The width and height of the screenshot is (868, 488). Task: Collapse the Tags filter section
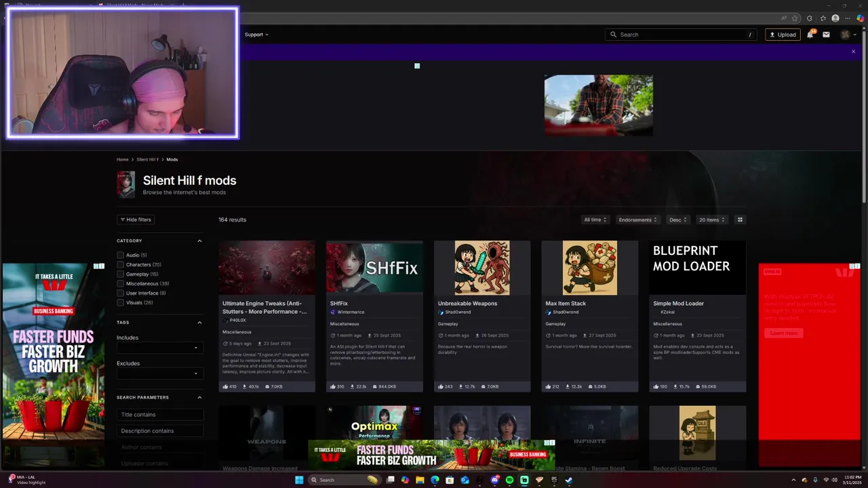199,323
